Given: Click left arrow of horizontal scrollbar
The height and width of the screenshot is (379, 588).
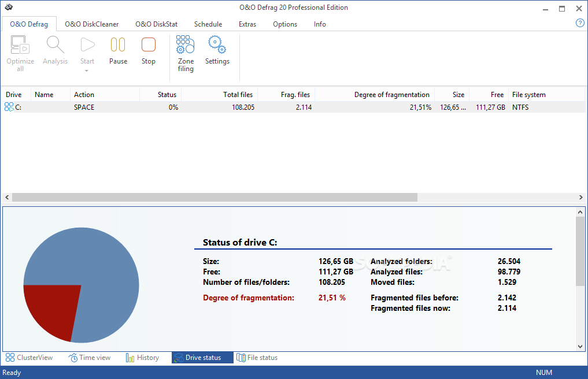Looking at the screenshot, I should click(7, 197).
